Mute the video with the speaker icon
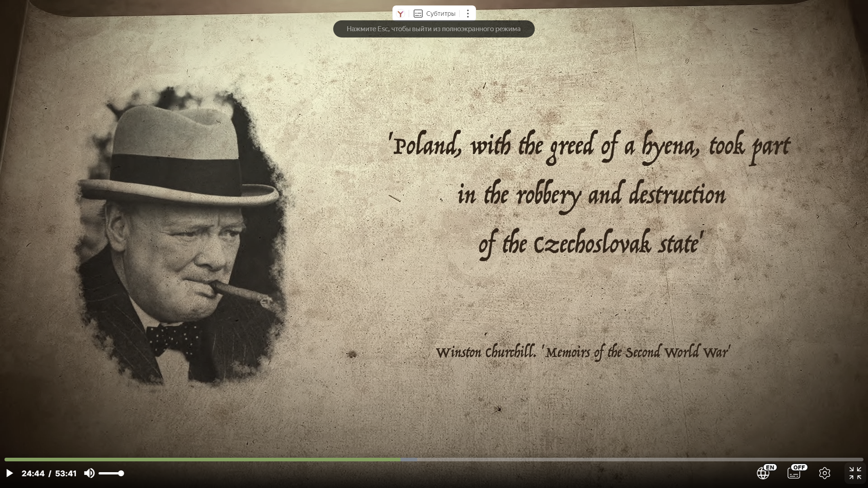868x488 pixels. tap(89, 473)
